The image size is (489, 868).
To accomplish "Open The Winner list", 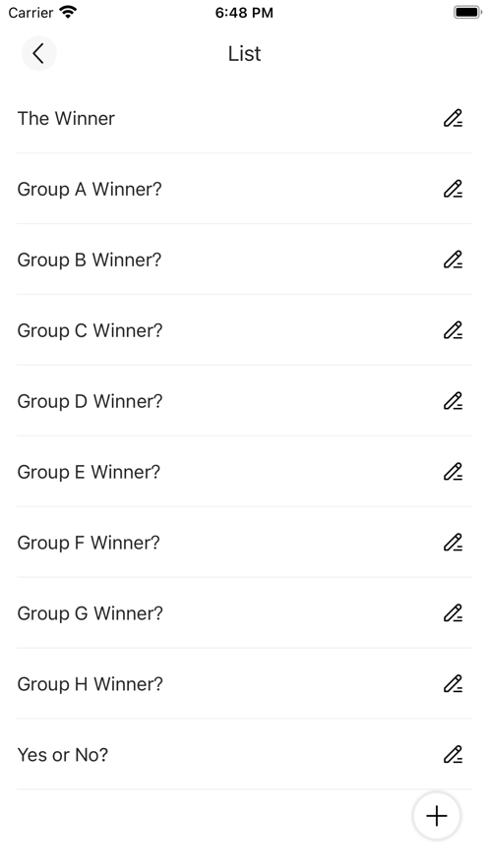I will click(244, 119).
